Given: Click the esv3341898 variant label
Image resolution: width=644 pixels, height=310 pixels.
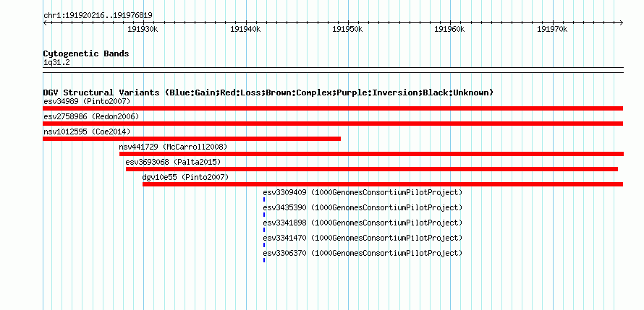Looking at the screenshot, I should [363, 223].
